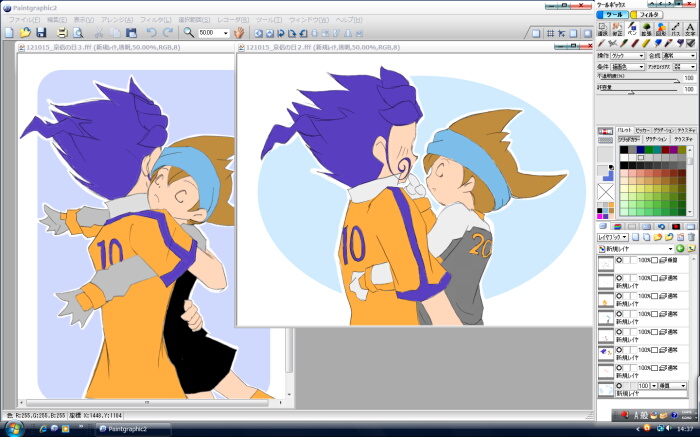Open the レイヤフック dropdown
Viewport: 700px width, 437px height.
(x=612, y=237)
